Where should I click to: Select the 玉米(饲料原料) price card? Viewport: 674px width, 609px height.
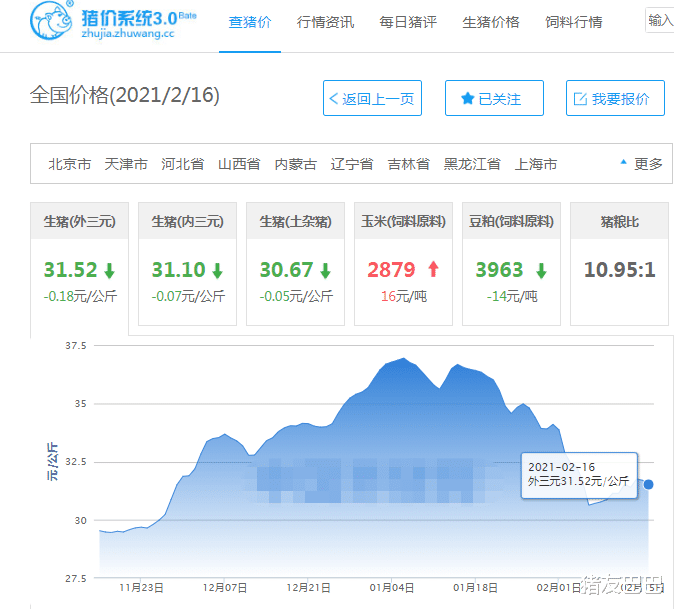(403, 264)
